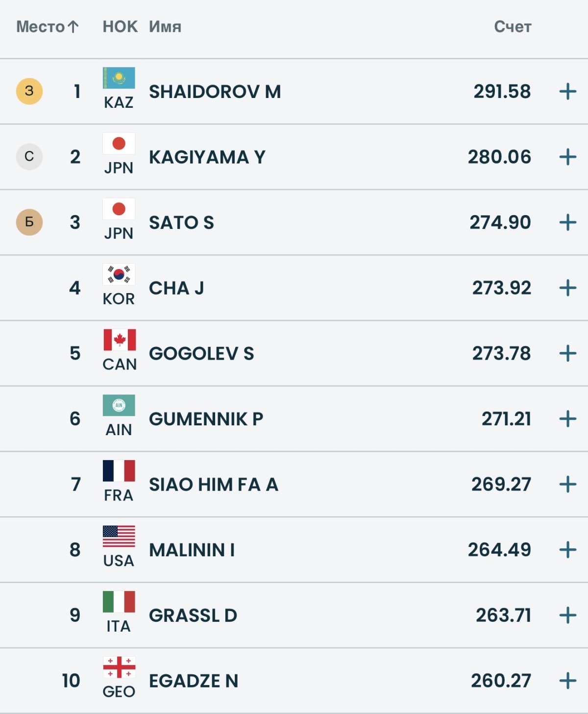Expand Gumennik P result row
This screenshot has height=714, width=588.
point(567,419)
